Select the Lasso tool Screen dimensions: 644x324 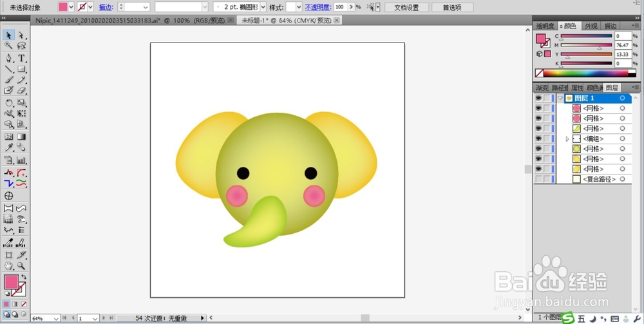(21, 46)
